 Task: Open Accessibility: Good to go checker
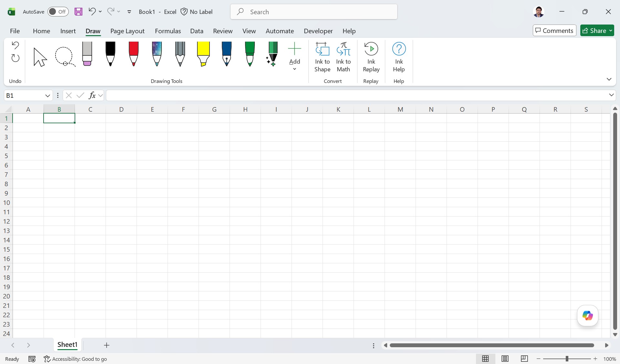coord(75,359)
